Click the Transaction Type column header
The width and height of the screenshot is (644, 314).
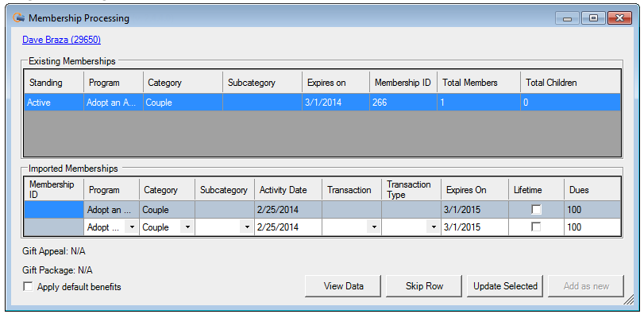click(x=411, y=189)
